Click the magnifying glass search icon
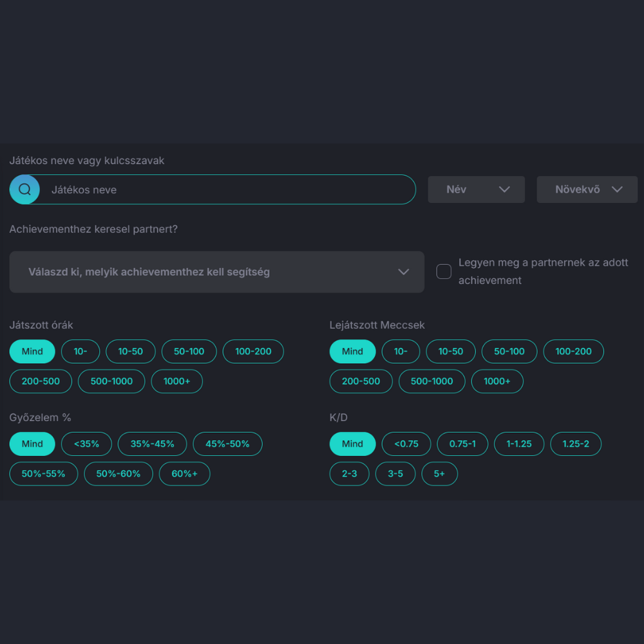This screenshot has height=644, width=644. [x=24, y=189]
